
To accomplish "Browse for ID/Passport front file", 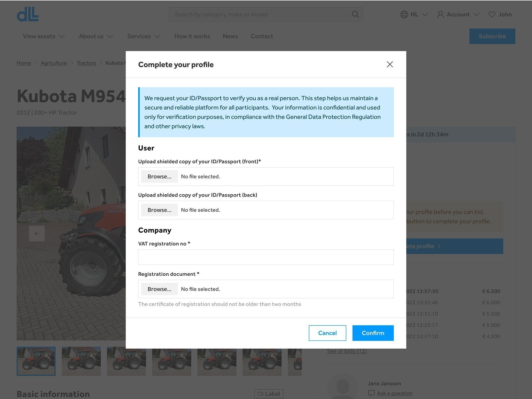I will [159, 176].
